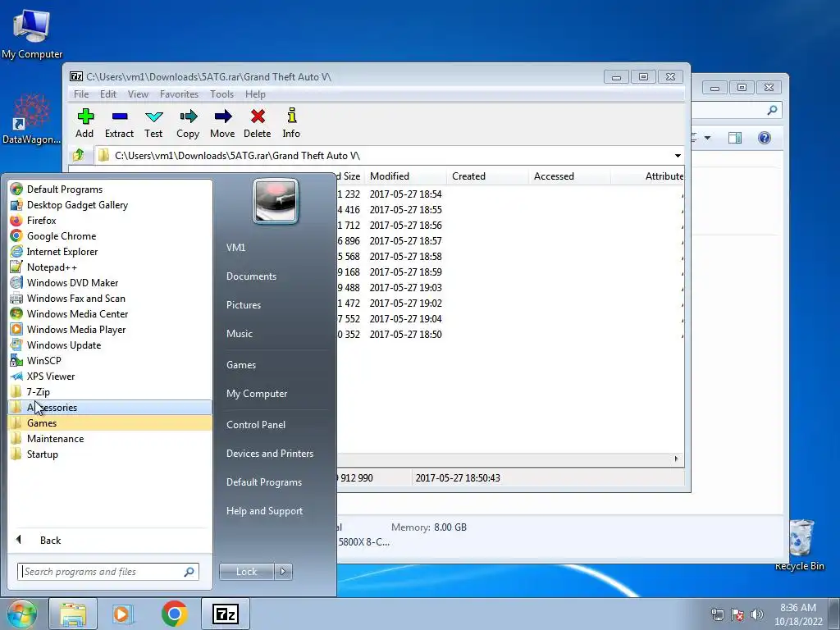Sort by the Modified column header
The image size is (840, 630).
coord(405,176)
